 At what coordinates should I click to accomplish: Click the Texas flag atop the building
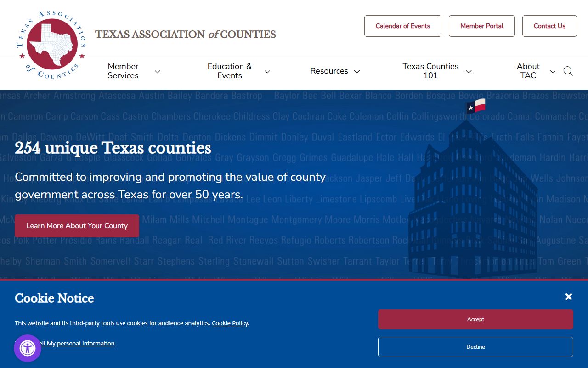point(476,107)
